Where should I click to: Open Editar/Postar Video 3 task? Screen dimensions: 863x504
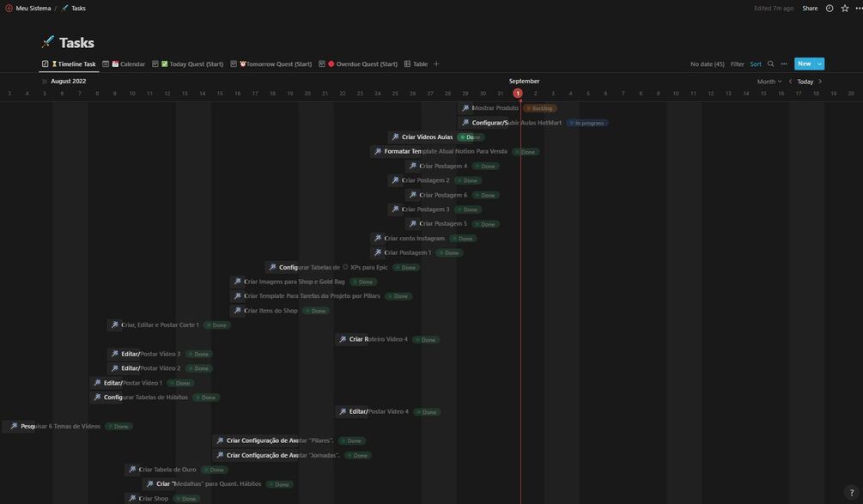click(151, 354)
